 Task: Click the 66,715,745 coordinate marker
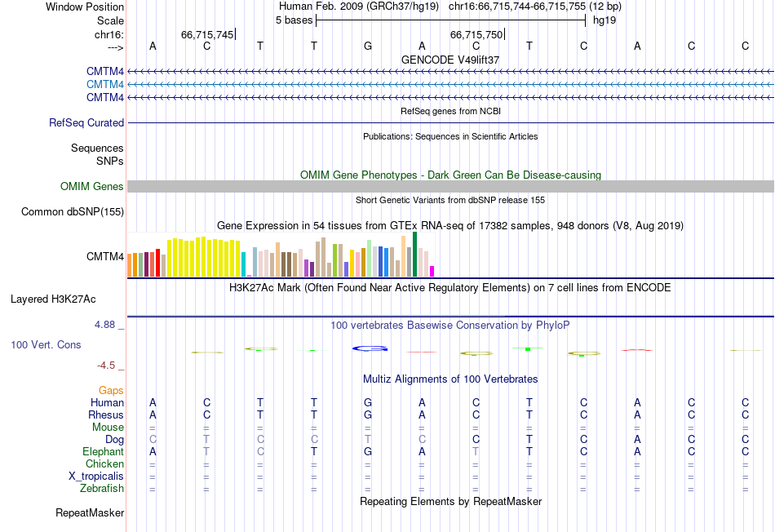tap(207, 34)
